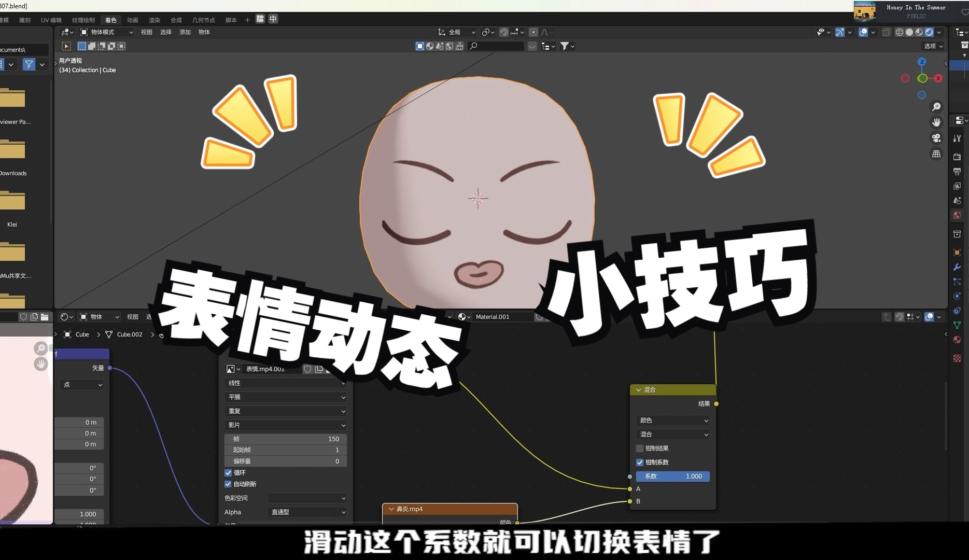
Task: Open the 直通型 Alpha dropdown
Action: tap(307, 512)
